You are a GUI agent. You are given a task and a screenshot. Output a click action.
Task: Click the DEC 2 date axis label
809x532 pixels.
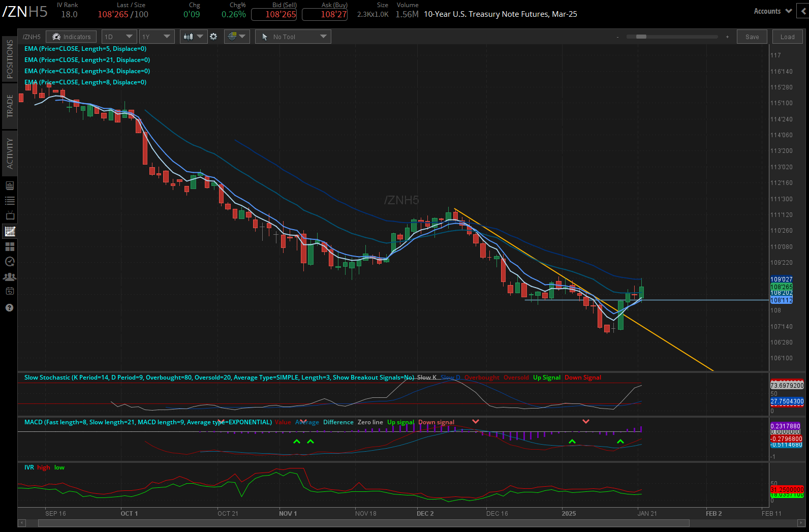coord(425,514)
